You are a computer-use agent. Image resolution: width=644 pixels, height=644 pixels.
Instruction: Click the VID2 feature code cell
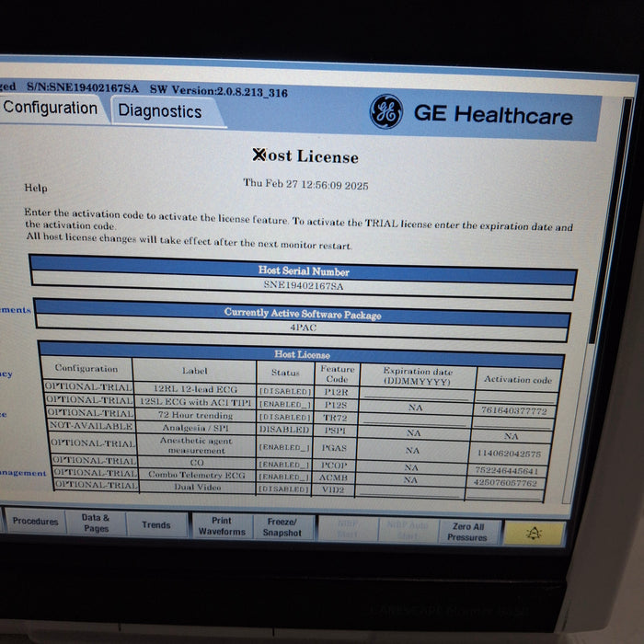tap(333, 490)
